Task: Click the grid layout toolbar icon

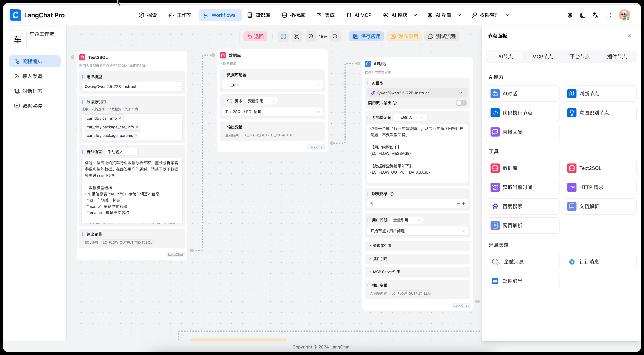Action: 283,37
